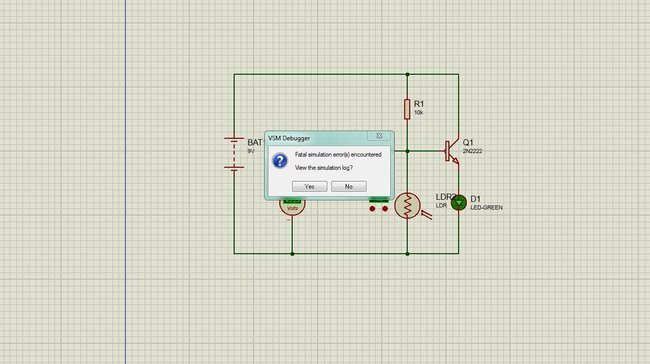This screenshot has height=364, width=650.
Task: Close the VSM Debugger dialog
Action: (379, 136)
